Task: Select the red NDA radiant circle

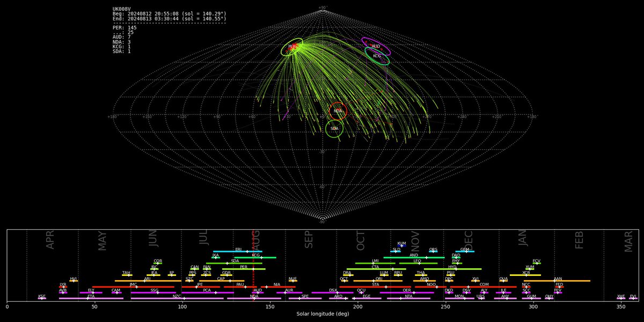Action: (338, 111)
